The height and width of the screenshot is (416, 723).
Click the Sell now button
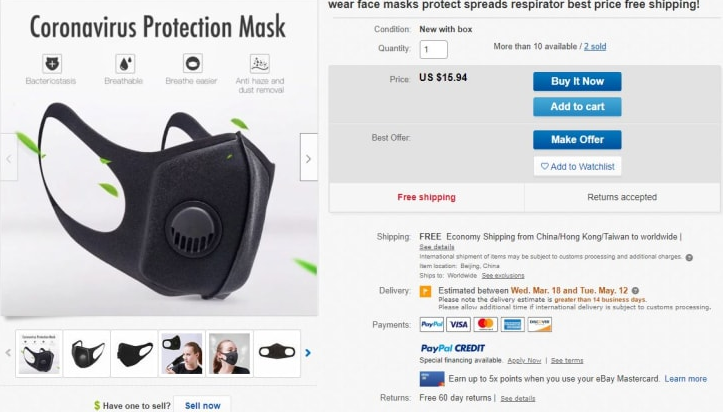pyautogui.click(x=202, y=405)
